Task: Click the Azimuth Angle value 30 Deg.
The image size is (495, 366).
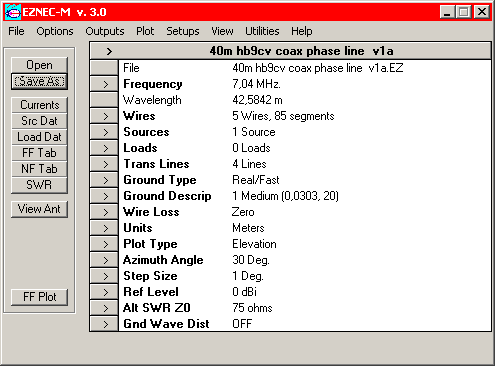Action: pyautogui.click(x=251, y=260)
